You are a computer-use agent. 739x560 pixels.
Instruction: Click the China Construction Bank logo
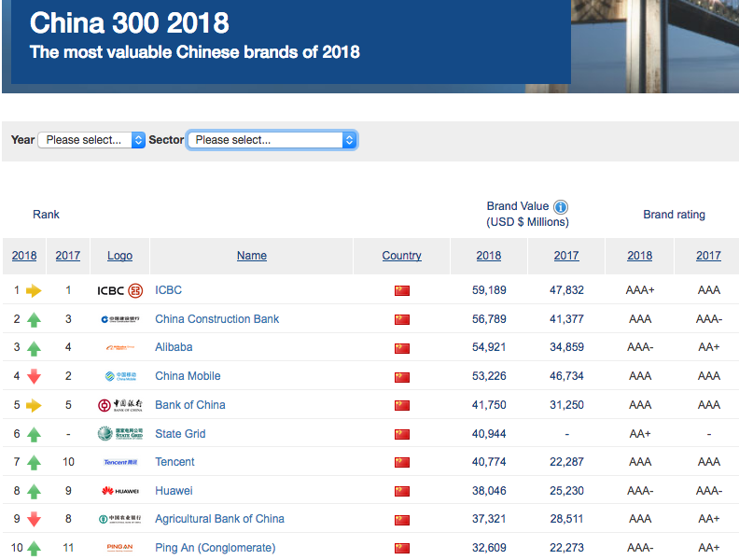pyautogui.click(x=119, y=319)
